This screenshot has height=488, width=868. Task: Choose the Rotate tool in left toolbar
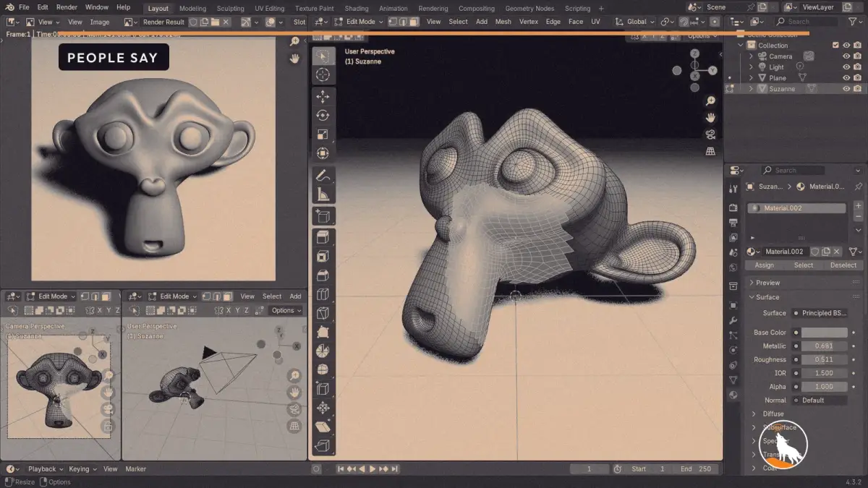click(323, 116)
